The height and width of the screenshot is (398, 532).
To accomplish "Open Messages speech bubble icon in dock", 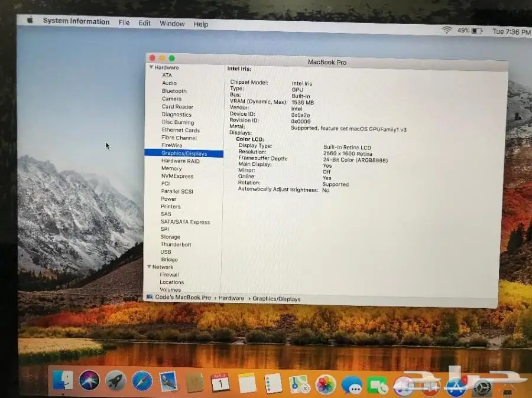I will click(x=352, y=386).
